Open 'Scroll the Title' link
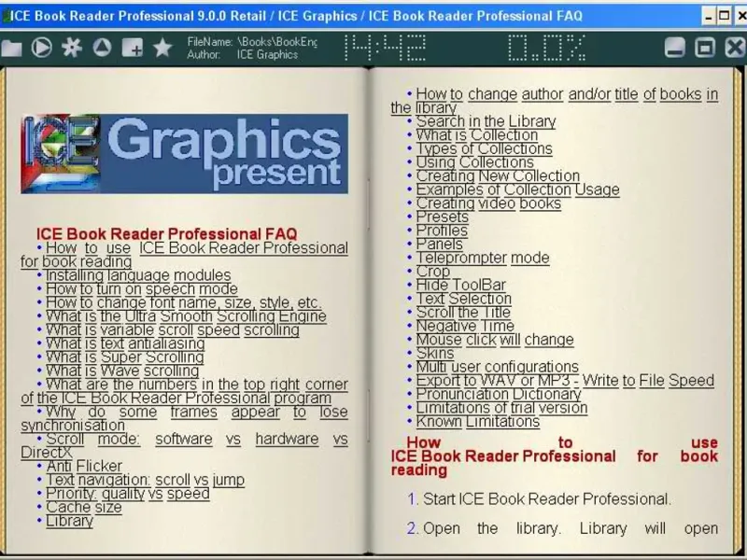747x560 pixels. (463, 312)
